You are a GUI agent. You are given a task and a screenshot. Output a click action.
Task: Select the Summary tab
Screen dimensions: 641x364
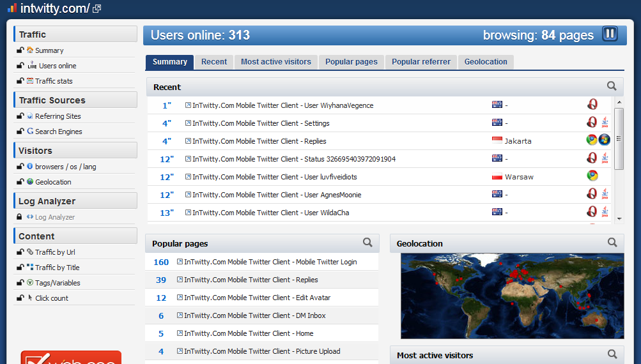[169, 62]
